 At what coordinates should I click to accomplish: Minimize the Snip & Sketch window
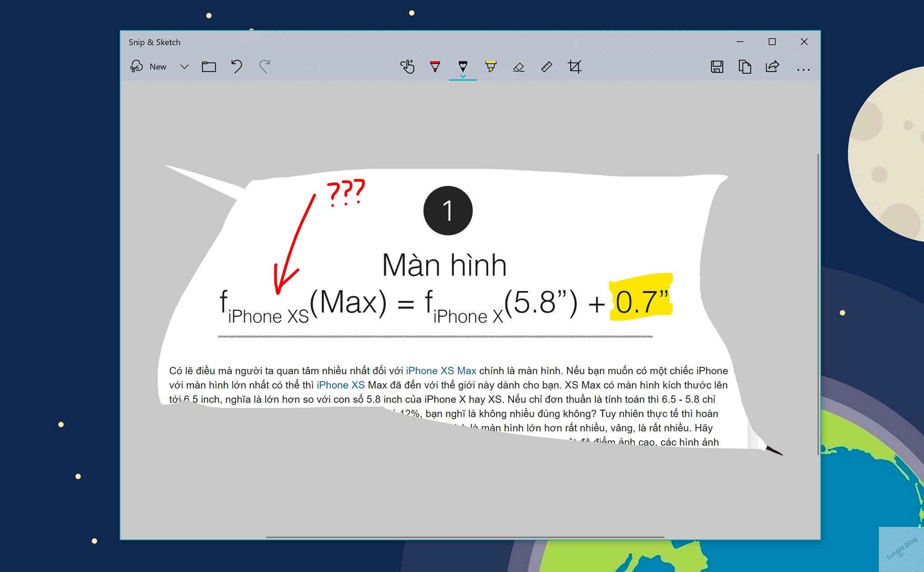(x=740, y=42)
